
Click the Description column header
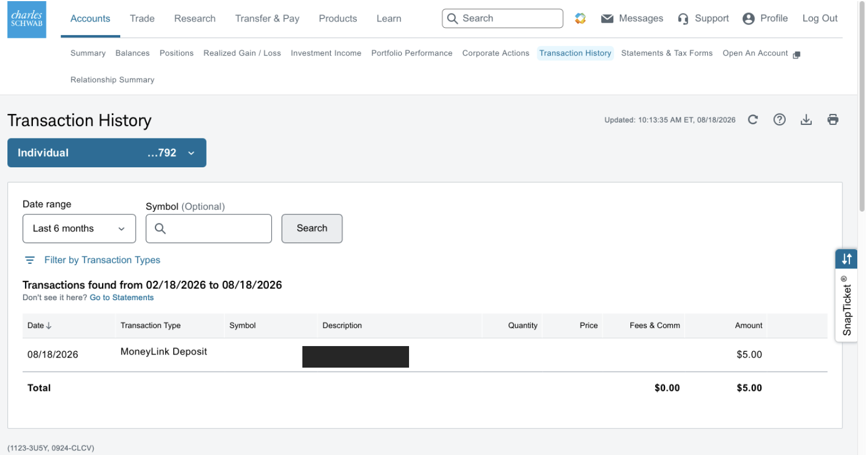click(x=342, y=326)
